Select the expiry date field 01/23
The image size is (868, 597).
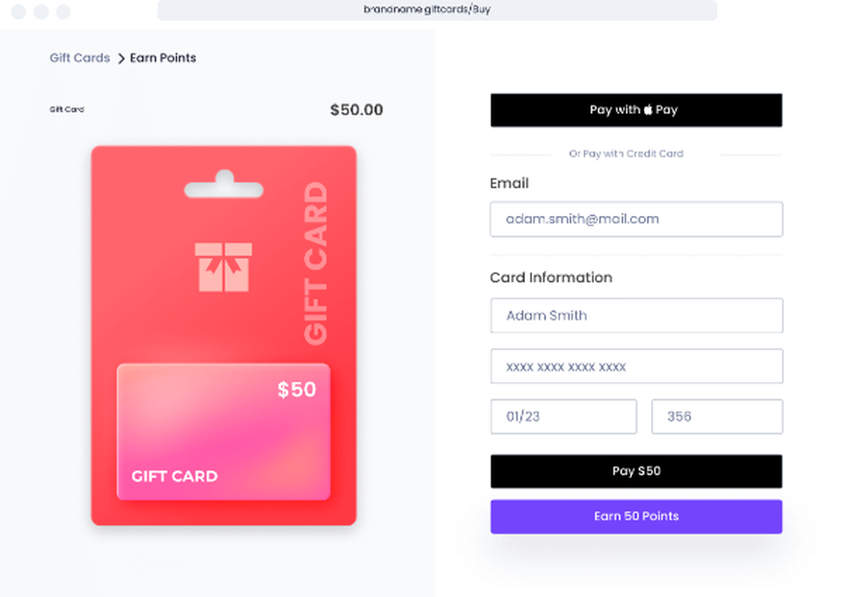(563, 417)
